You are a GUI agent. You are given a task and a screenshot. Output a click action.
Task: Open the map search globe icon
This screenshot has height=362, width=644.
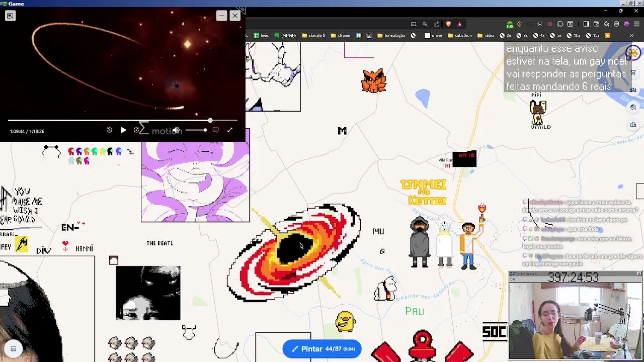click(x=633, y=107)
